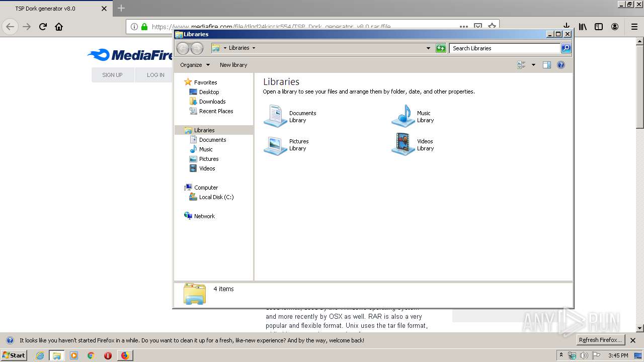
Task: Click Firefox back button
Action: tap(10, 27)
